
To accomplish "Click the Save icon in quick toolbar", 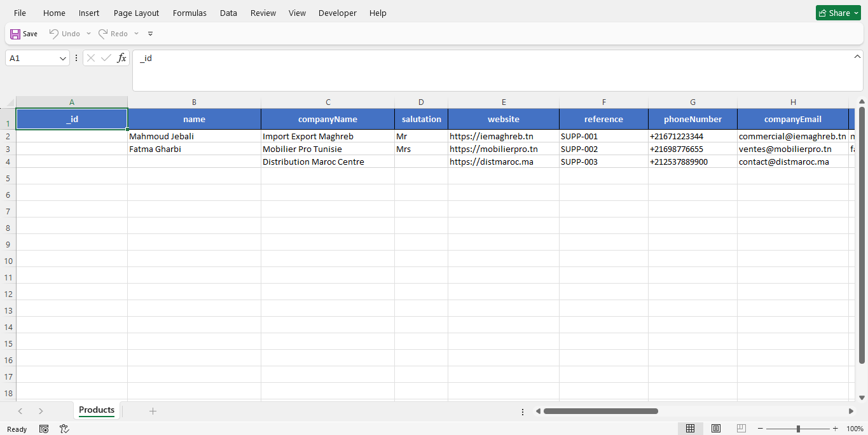I will pos(15,34).
